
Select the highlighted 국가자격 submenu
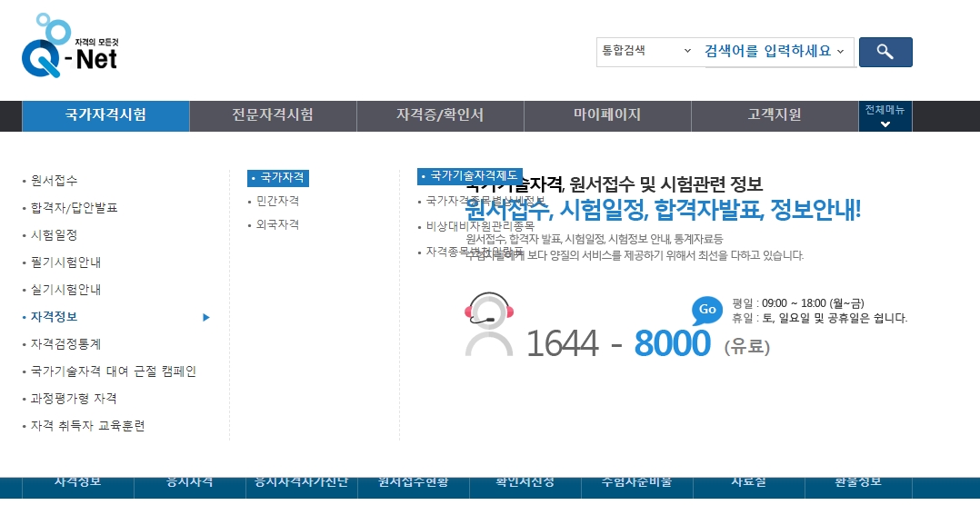278,178
